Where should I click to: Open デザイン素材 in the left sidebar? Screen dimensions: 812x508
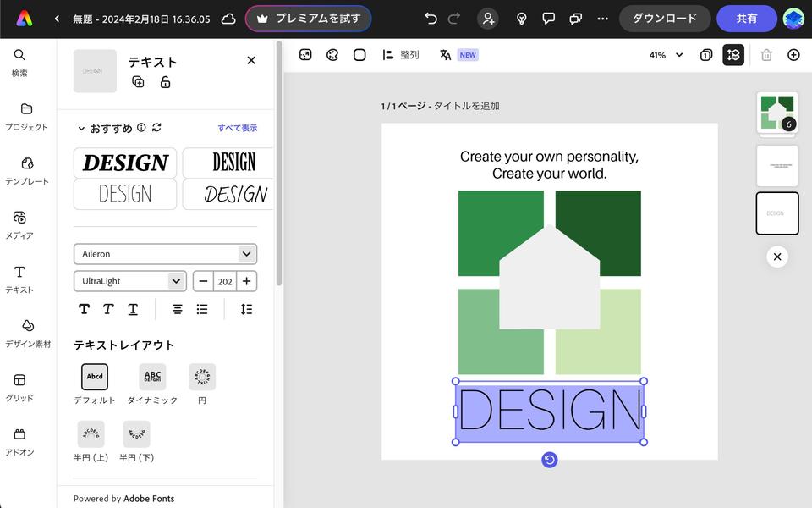[27, 333]
